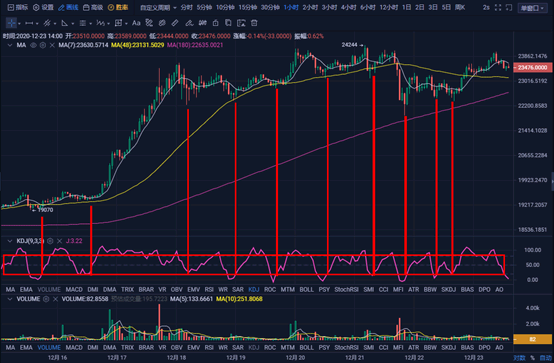Expand horizontal line tool dropdown arrow
The image size is (554, 363).
(37, 24)
